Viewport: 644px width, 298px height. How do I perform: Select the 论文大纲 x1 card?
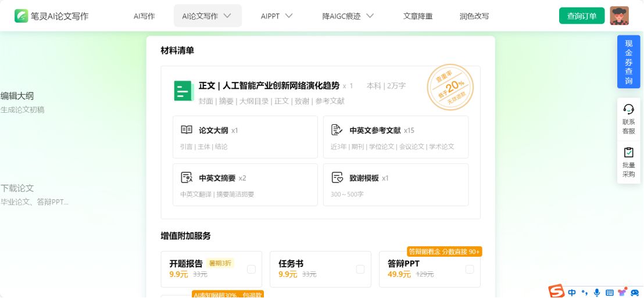[245, 137]
